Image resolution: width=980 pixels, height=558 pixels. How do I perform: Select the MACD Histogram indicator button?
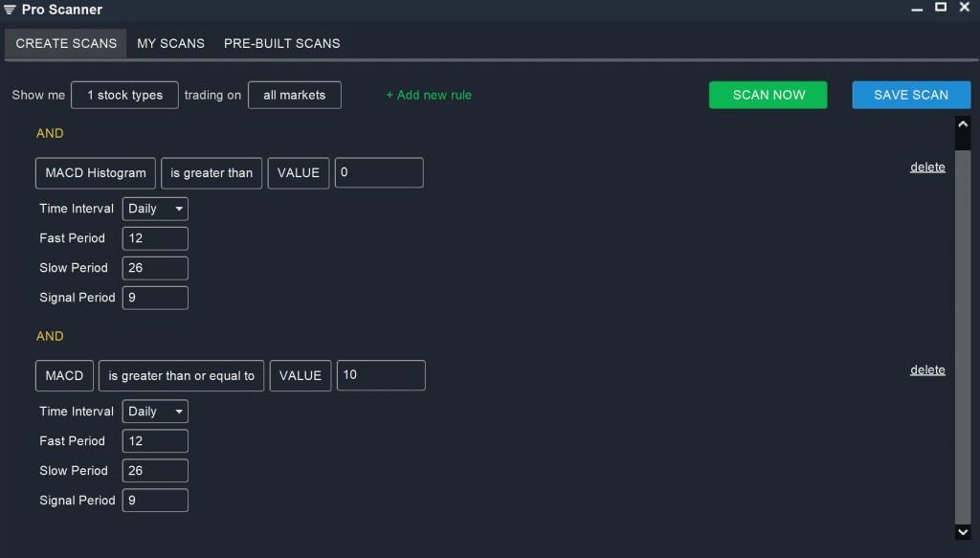96,173
